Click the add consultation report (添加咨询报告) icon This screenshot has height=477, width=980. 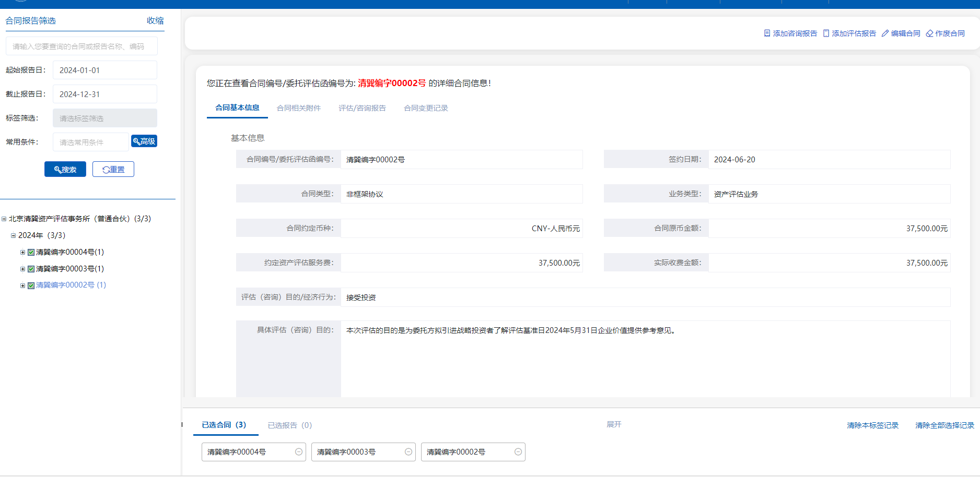pyautogui.click(x=767, y=33)
